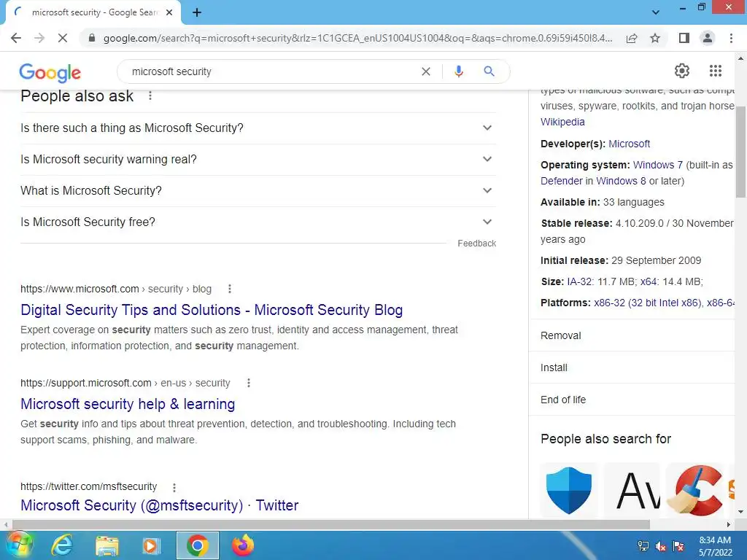The height and width of the screenshot is (560, 747).
Task: Click the URL address bar
Action: (357, 38)
